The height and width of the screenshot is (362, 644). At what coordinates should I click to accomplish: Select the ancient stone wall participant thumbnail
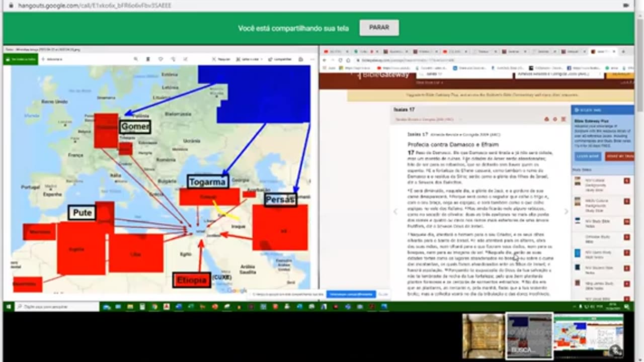point(484,336)
